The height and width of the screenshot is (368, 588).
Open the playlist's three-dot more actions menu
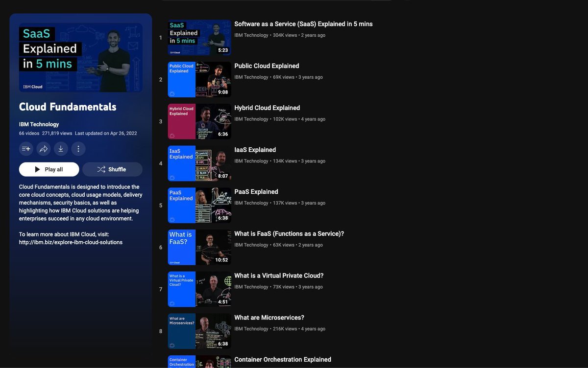(x=78, y=149)
